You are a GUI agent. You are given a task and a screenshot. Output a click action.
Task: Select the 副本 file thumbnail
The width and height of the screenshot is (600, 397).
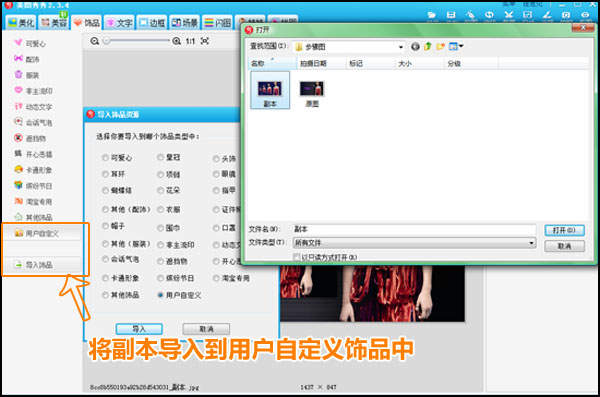click(x=270, y=90)
